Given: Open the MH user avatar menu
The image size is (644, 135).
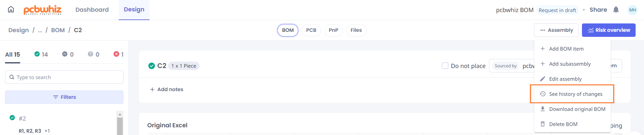Looking at the screenshot, I should [x=633, y=10].
